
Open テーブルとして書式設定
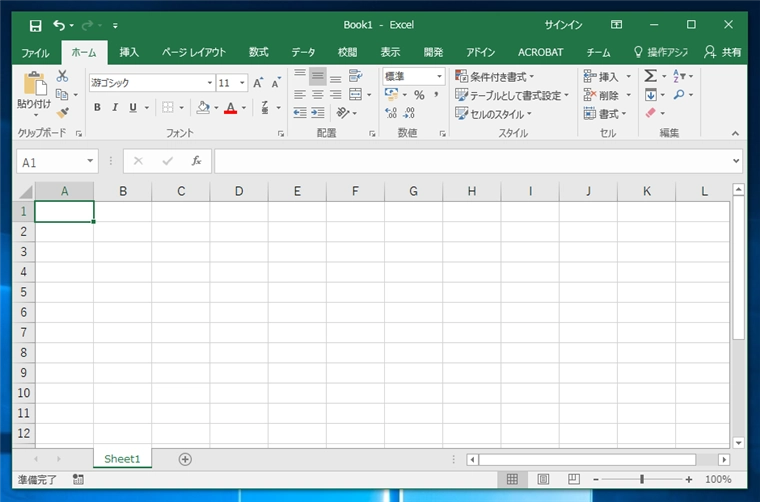click(512, 95)
